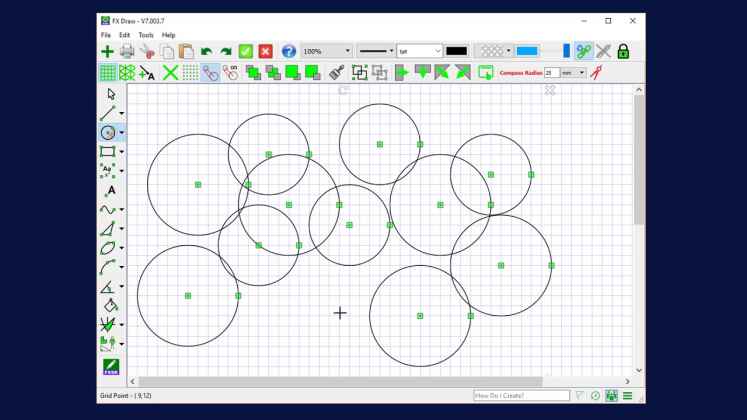
Task: Click the green checkmark accept button
Action: coord(245,51)
